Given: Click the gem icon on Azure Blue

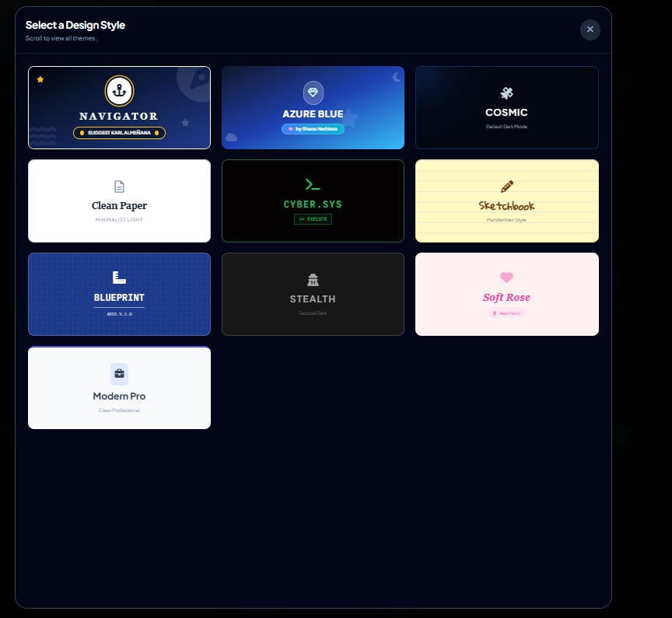Looking at the screenshot, I should coord(313,93).
